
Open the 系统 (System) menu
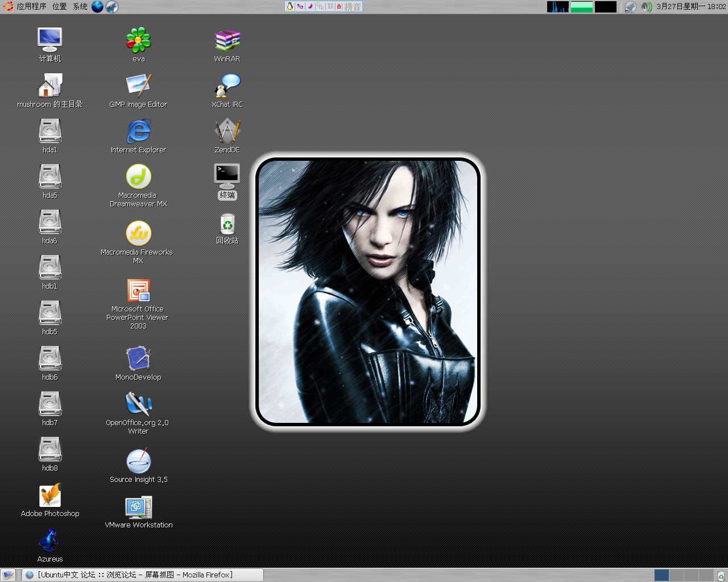80,7
